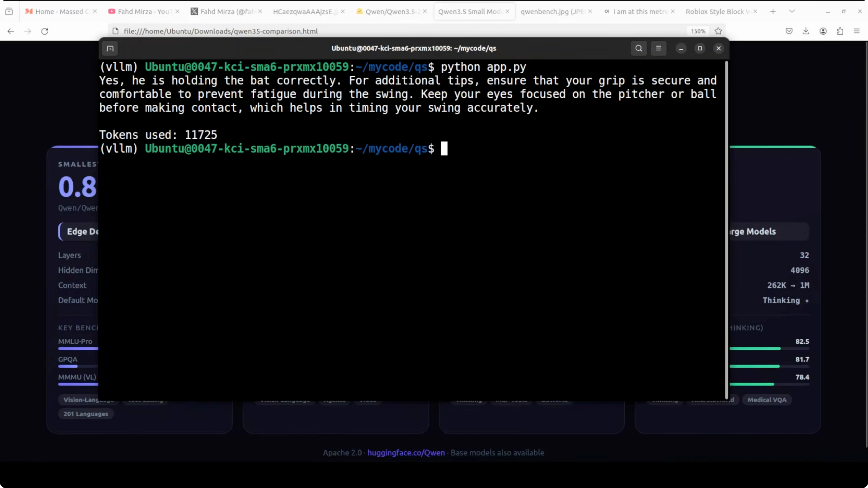
Task: Expand the list-all-tabs dropdown arrow
Action: (x=792, y=12)
